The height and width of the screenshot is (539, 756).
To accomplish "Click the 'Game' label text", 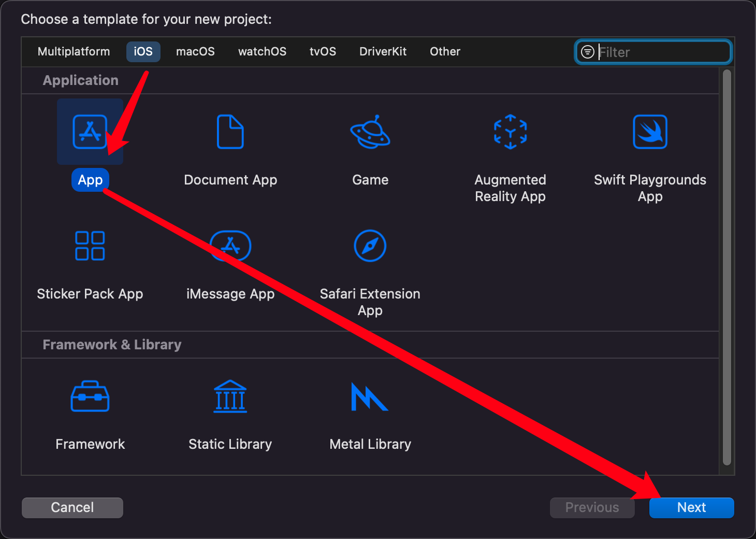I will tap(370, 180).
